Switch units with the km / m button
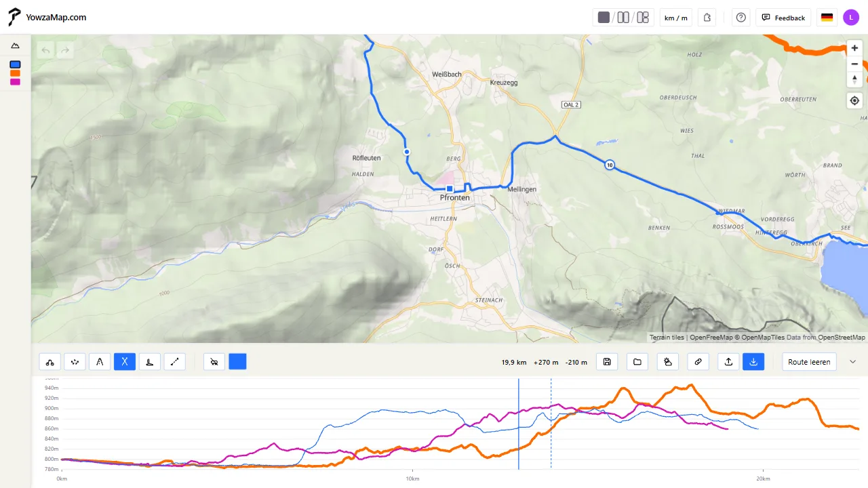This screenshot has width=868, height=488. (x=675, y=18)
